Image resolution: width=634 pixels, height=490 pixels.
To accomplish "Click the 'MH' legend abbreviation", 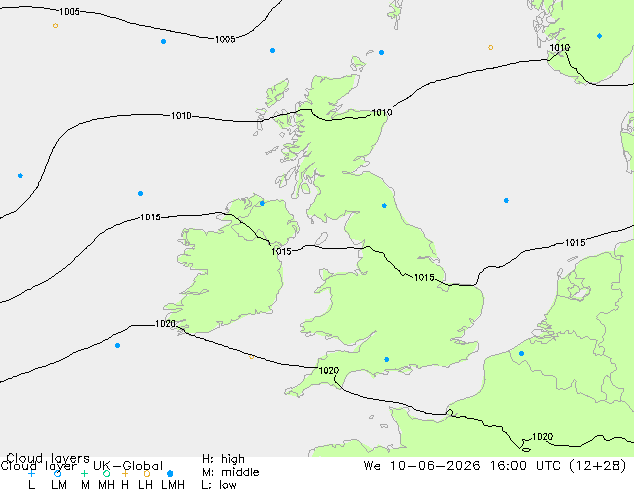I will click(106, 485).
